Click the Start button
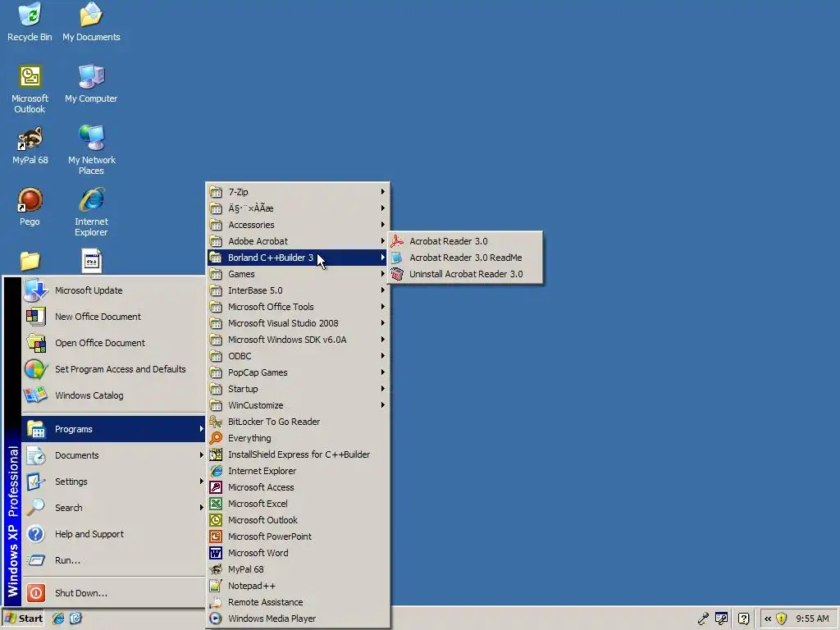Viewport: 840px width, 630px height. tap(24, 619)
